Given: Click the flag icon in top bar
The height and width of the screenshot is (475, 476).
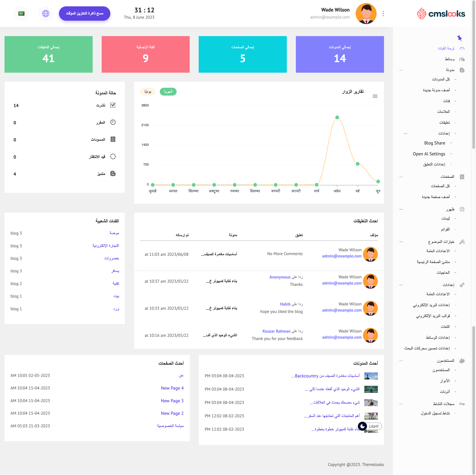Looking at the screenshot, I should 21,13.
